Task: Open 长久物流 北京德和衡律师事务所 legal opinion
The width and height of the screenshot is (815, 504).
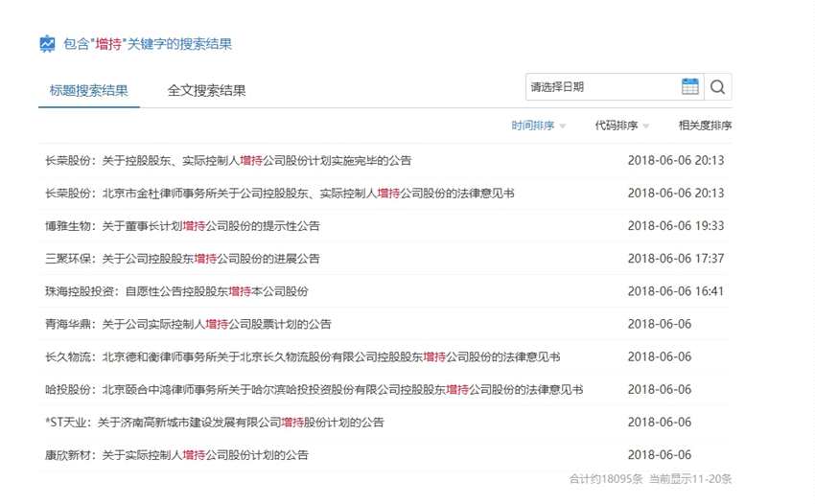Action: coord(302,357)
